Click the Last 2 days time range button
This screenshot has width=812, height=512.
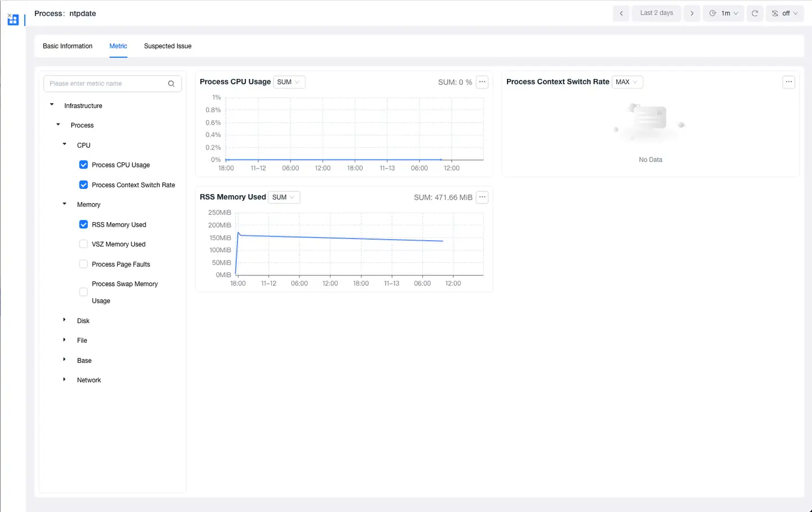point(656,13)
